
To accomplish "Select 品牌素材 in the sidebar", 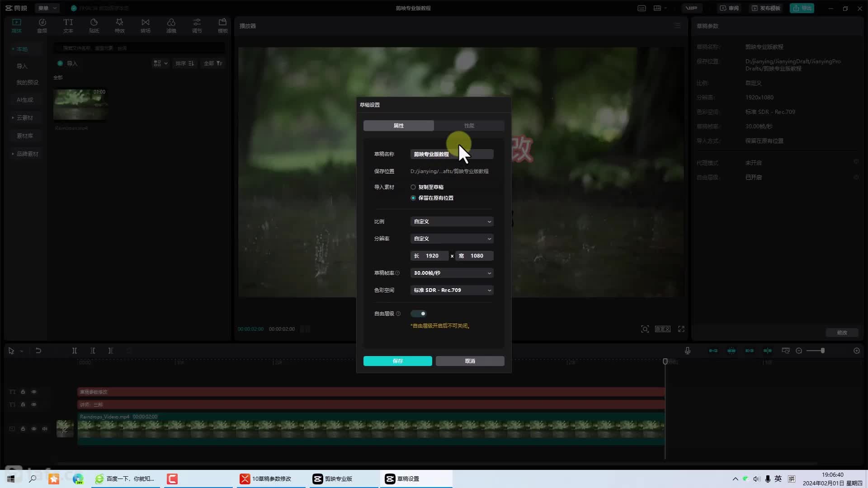I will click(27, 154).
